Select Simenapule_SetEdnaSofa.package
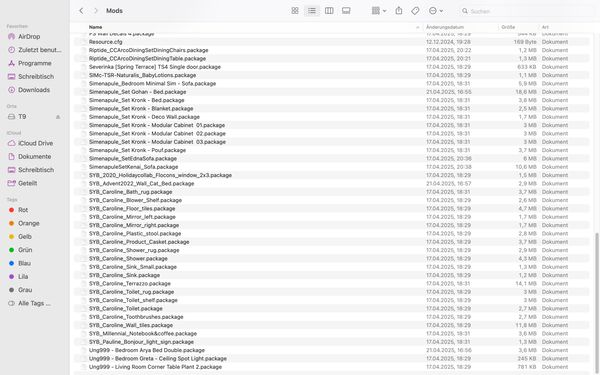 (332, 158)
